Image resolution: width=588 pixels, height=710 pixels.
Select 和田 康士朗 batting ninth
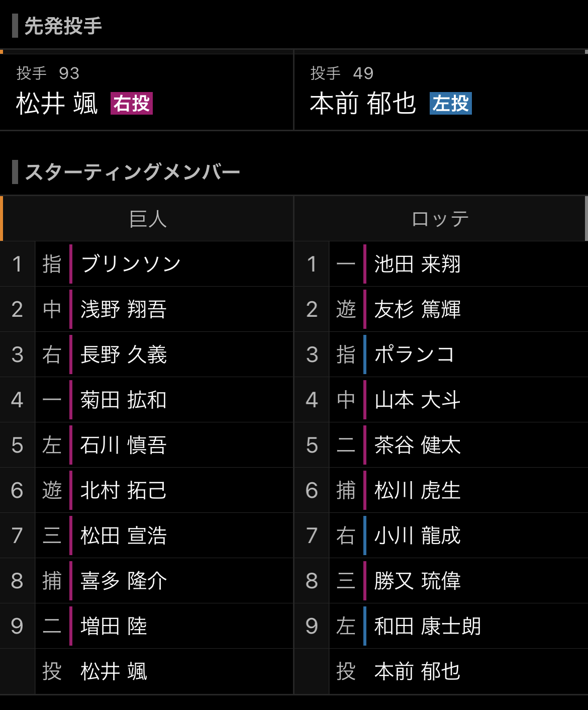pos(427,626)
